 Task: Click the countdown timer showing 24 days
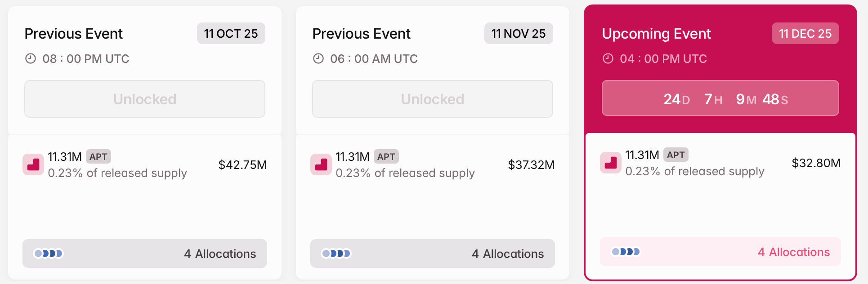pos(720,98)
